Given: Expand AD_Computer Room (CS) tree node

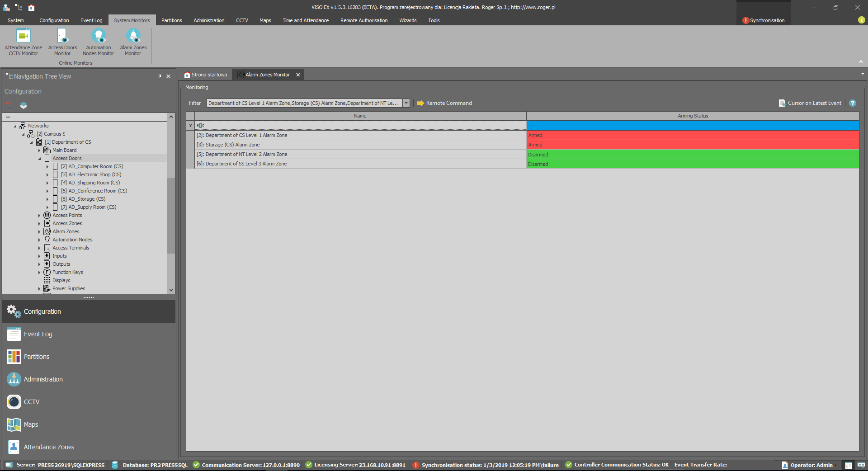Looking at the screenshot, I should [x=47, y=167].
